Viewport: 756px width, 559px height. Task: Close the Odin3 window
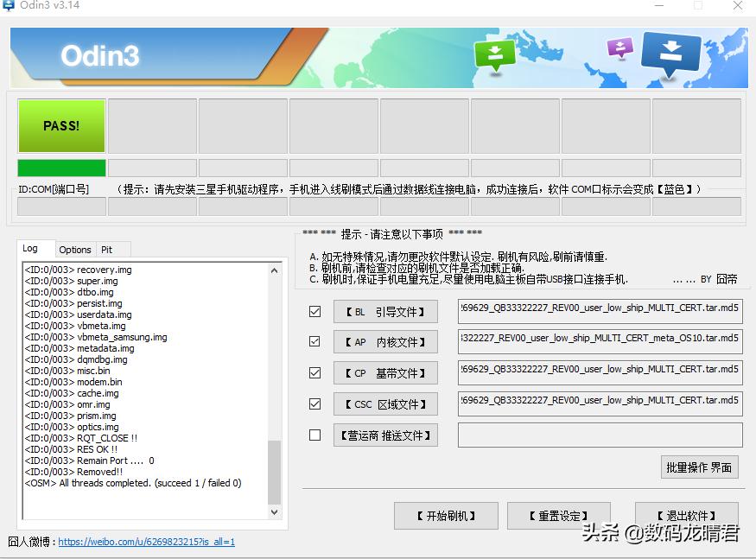click(x=738, y=5)
